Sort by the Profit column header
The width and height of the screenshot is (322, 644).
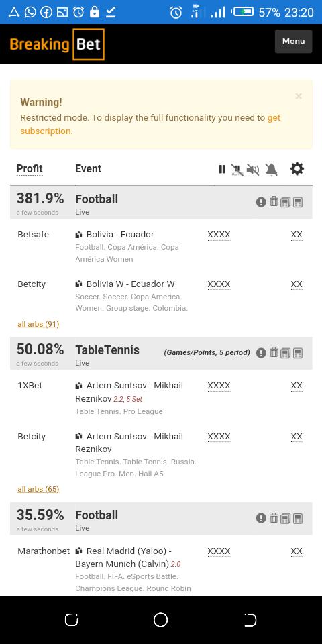(30, 169)
